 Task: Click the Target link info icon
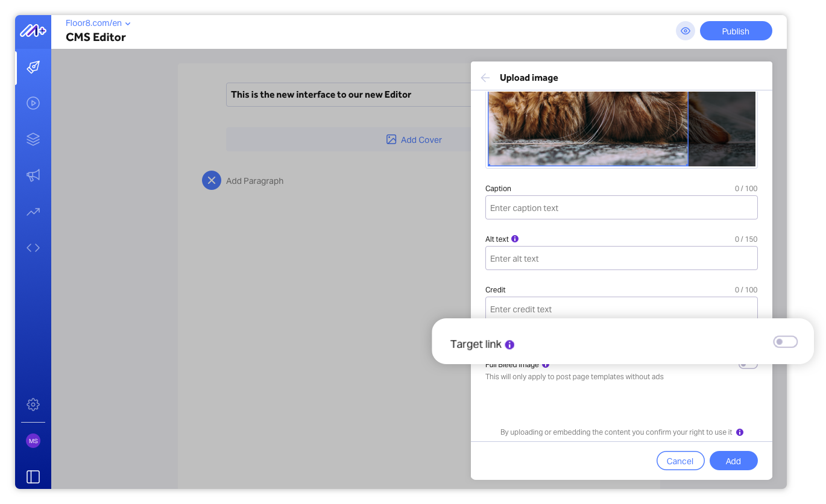click(x=509, y=345)
